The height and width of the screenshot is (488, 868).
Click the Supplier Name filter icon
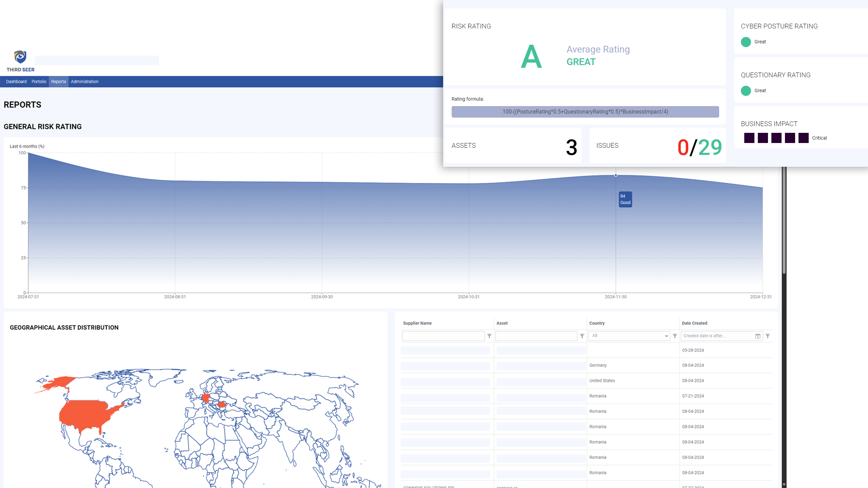tap(489, 336)
